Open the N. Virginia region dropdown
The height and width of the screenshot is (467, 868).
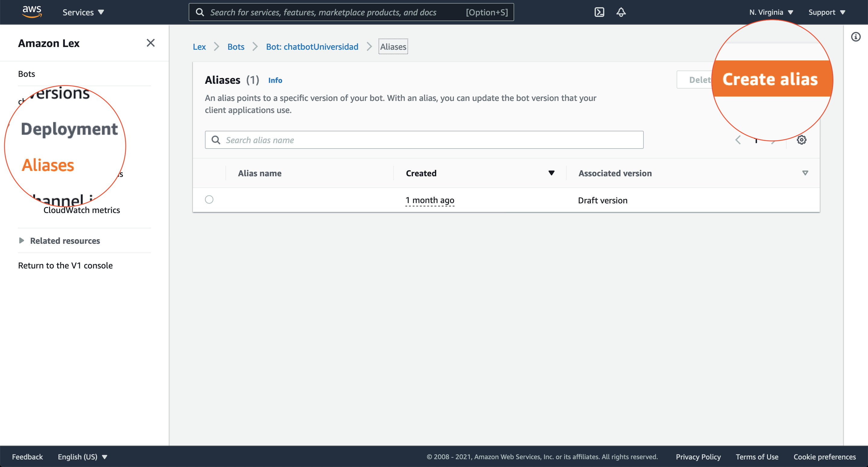click(x=771, y=12)
